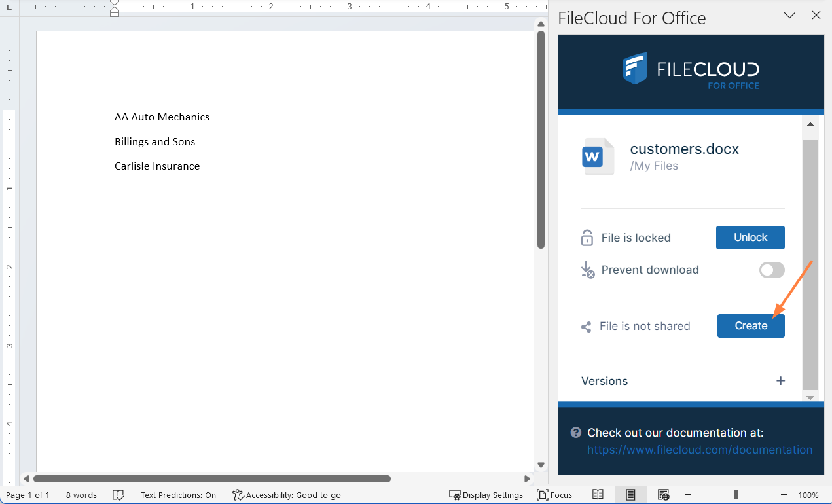This screenshot has width=832, height=504.
Task: Open the FileCloud documentation link
Action: [x=700, y=450]
